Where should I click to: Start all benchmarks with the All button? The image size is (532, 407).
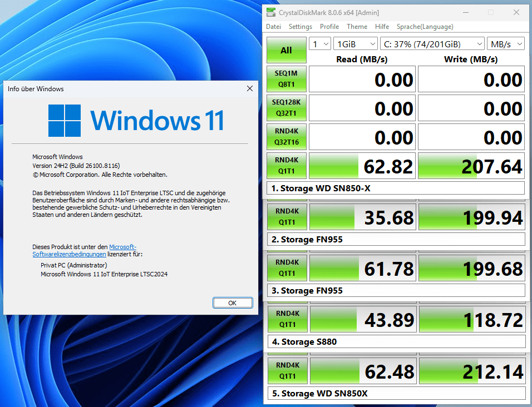tap(287, 50)
